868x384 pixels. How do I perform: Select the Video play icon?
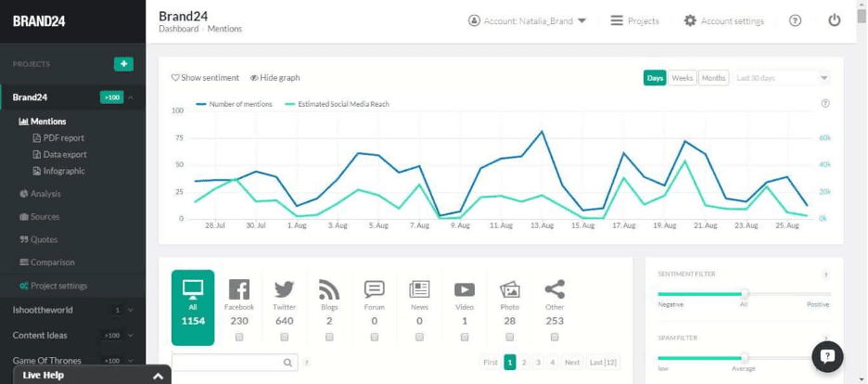coord(465,289)
